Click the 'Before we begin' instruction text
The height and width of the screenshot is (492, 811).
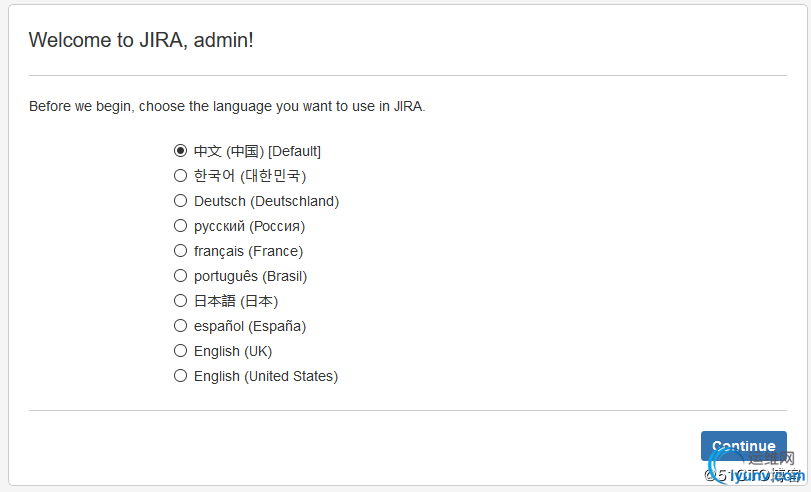pyautogui.click(x=227, y=106)
